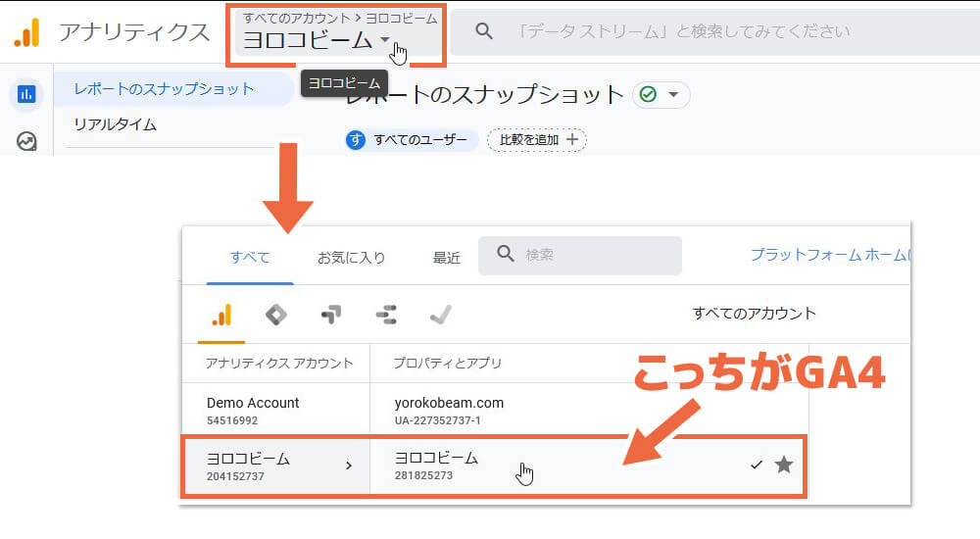Viewport: 980px width, 539px height.
Task: Open レポートのスナップショット in the sidebar
Action: [x=164, y=89]
